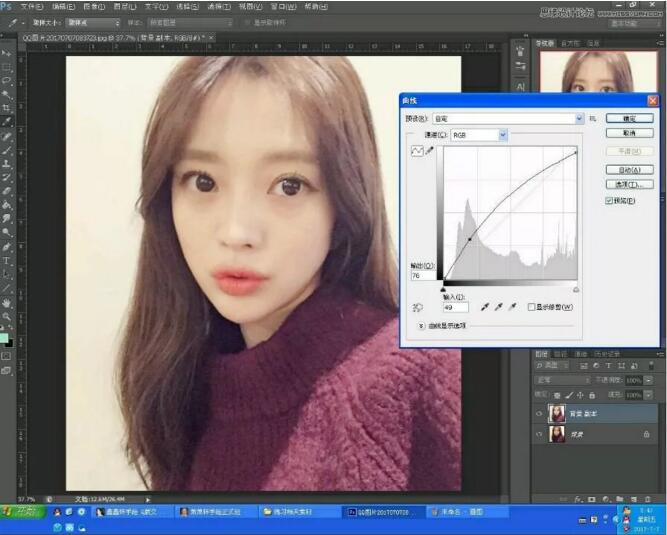
Task: Toggle the sample ring checkbox in options bar
Action: [247, 23]
